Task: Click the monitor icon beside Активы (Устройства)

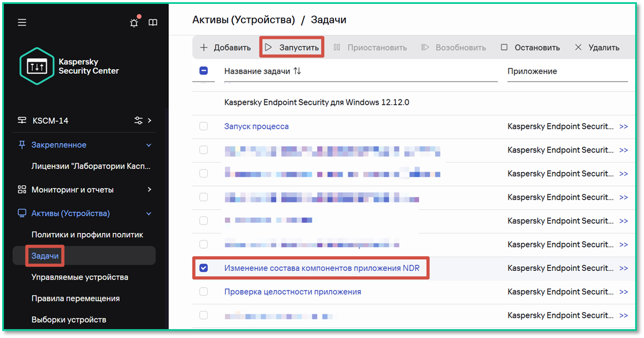Action: [x=22, y=213]
